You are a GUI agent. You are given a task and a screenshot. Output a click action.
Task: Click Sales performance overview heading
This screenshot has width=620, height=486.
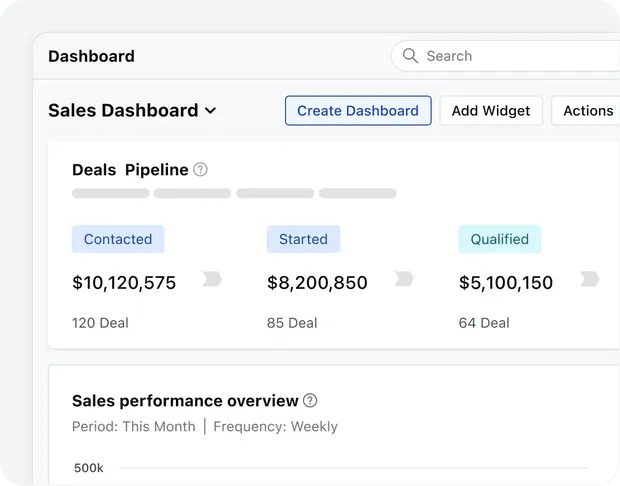click(x=185, y=401)
